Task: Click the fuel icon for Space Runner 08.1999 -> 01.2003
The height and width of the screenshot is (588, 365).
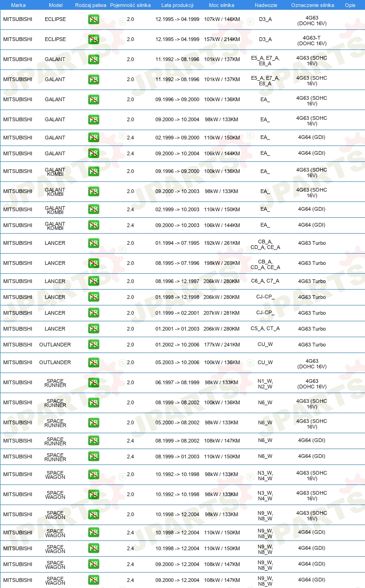Action: click(93, 457)
